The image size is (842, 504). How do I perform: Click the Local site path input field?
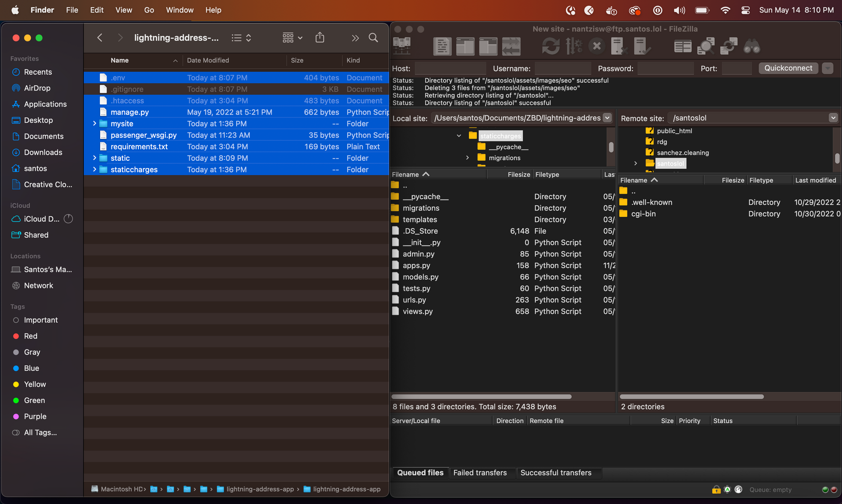click(517, 117)
